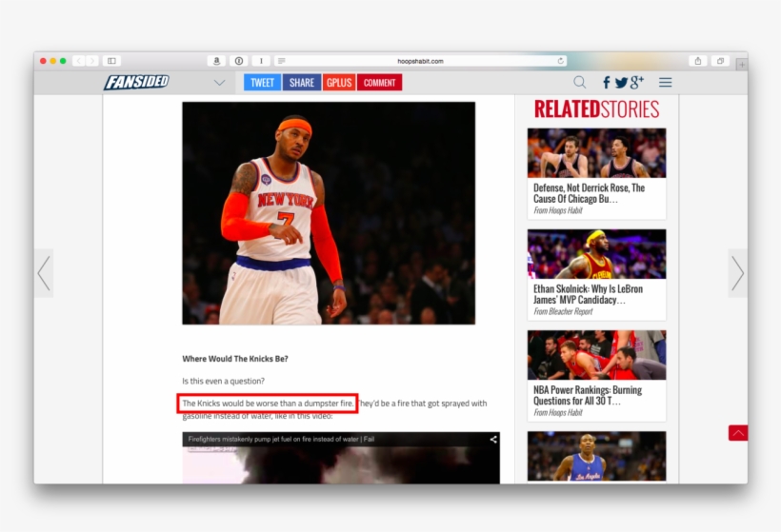Open the hamburger menu icon
Viewport: 781px width, 532px height.
point(666,83)
